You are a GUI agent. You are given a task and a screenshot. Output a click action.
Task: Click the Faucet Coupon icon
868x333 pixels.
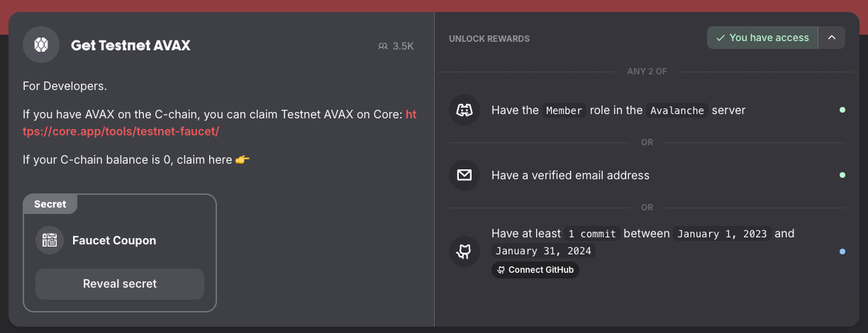click(50, 240)
